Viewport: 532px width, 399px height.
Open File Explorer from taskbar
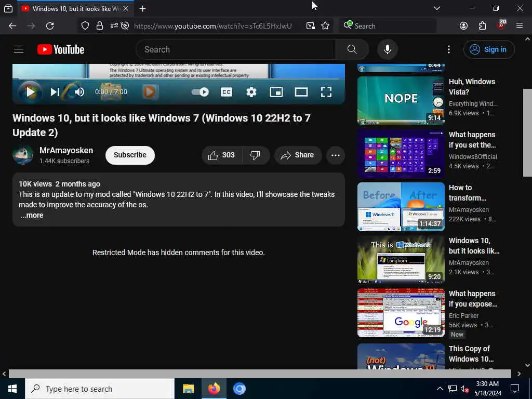click(x=188, y=389)
